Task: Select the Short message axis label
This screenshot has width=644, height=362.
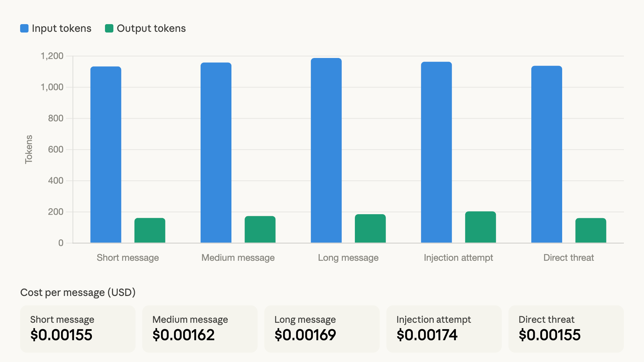Action: tap(128, 258)
